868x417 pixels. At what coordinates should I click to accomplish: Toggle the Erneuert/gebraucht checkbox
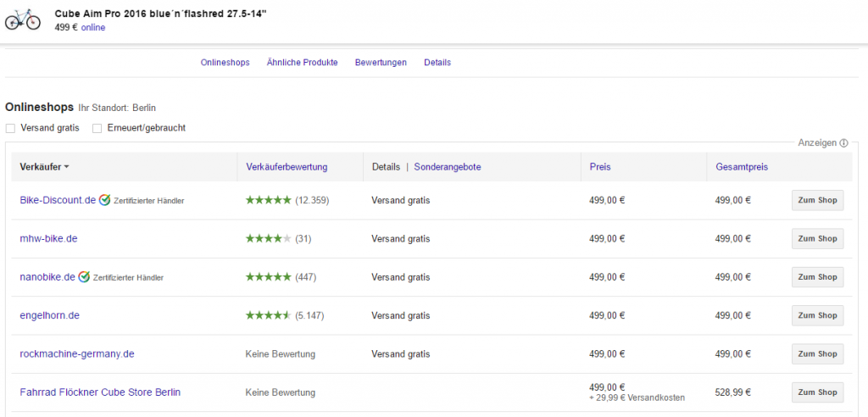click(x=97, y=129)
